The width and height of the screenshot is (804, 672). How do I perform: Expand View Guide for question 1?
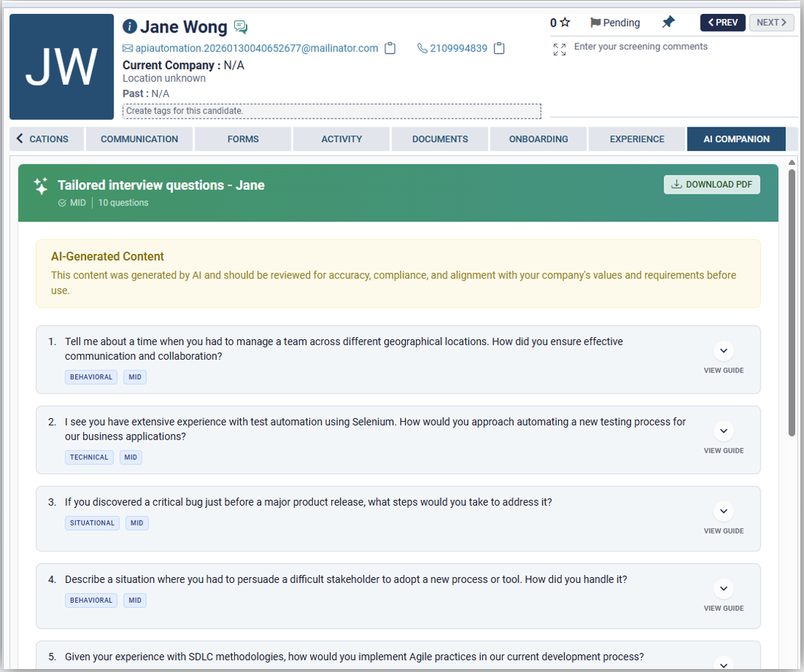coord(723,351)
